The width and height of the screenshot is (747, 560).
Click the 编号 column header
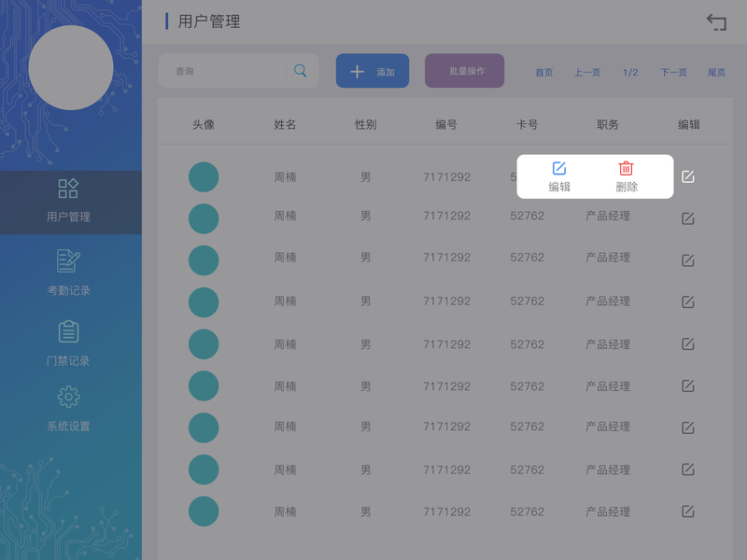click(446, 125)
